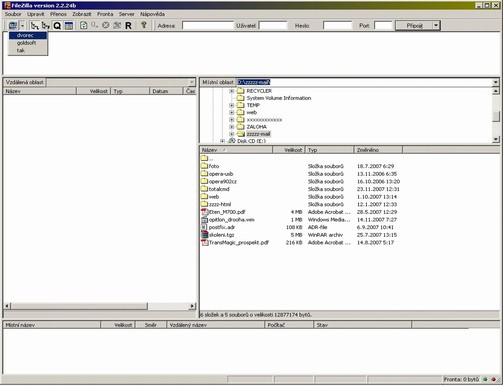503x386 pixels.
Task: Expand the TEMP folder node
Action: (232, 105)
